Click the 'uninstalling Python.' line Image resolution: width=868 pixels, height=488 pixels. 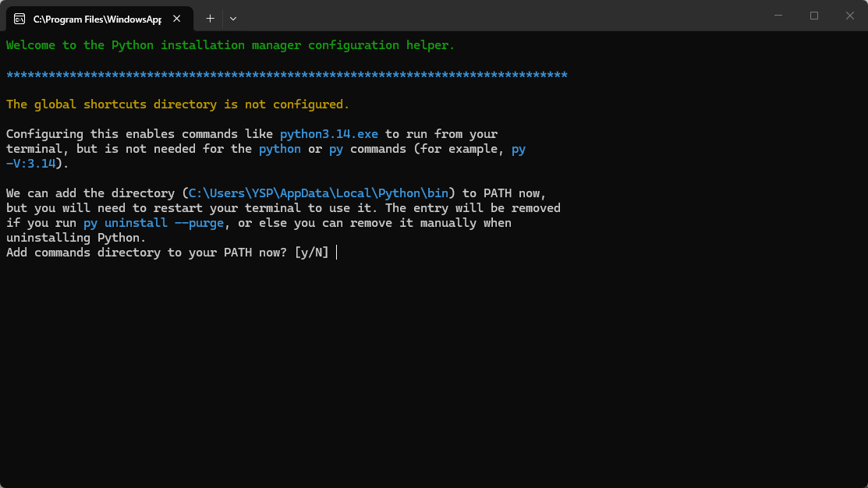76,238
